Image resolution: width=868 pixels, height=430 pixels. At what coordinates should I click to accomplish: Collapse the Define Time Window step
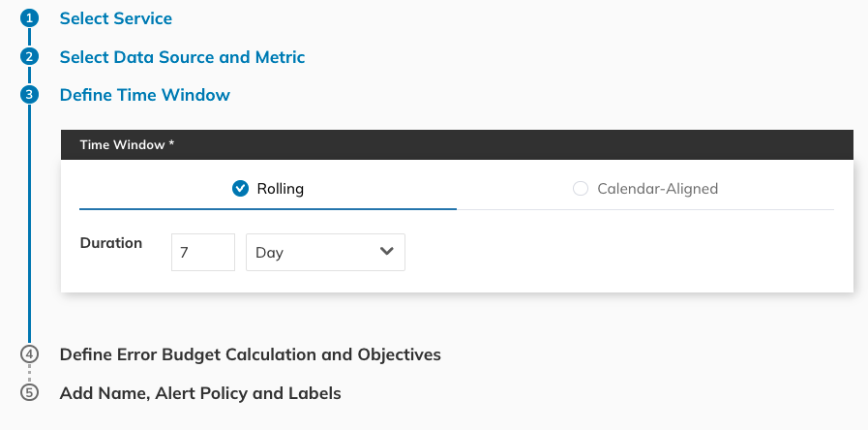[x=145, y=95]
